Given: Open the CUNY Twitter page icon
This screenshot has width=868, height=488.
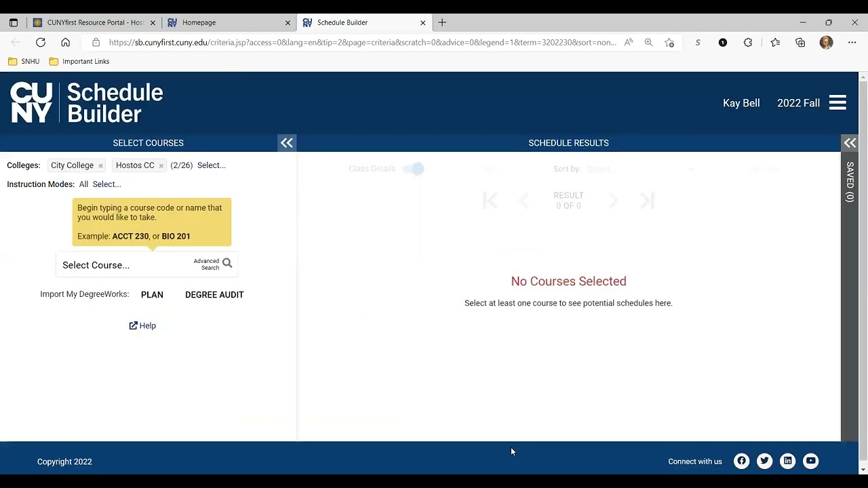Looking at the screenshot, I should pyautogui.click(x=764, y=461).
